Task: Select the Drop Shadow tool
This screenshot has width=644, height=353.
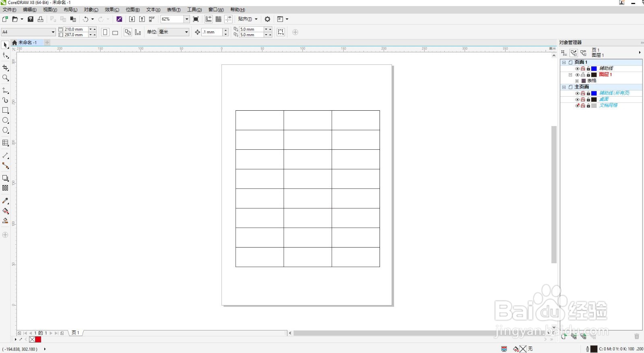Action: 5,178
